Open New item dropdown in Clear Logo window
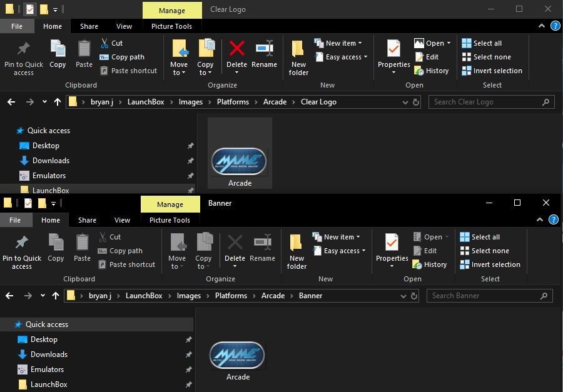The height and width of the screenshot is (392, 563). point(338,43)
